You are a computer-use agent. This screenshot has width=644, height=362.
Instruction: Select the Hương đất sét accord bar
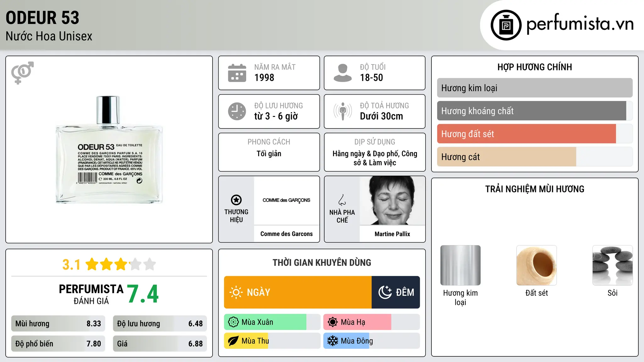coord(535,134)
